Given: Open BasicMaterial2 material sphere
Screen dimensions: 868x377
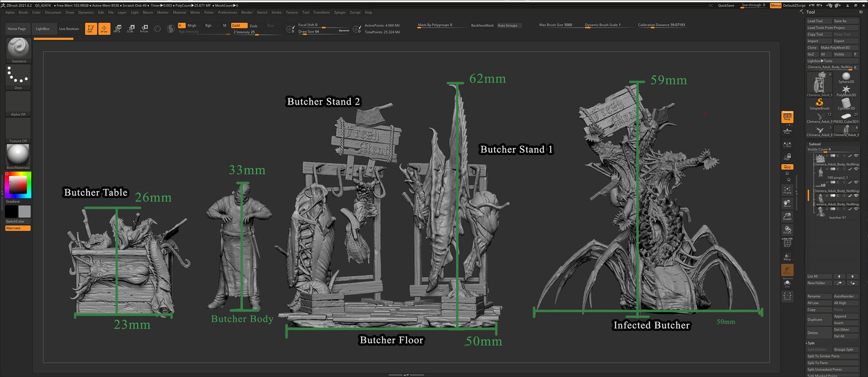Looking at the screenshot, I should click(x=18, y=155).
